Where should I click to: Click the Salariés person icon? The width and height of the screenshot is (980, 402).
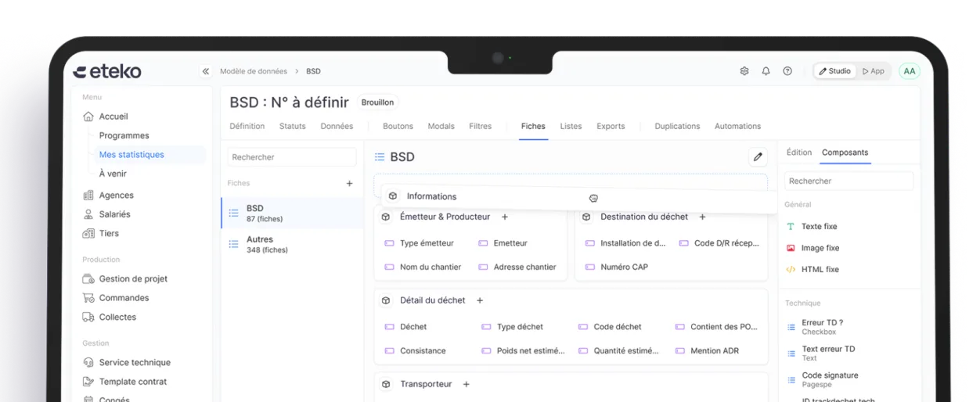(88, 214)
